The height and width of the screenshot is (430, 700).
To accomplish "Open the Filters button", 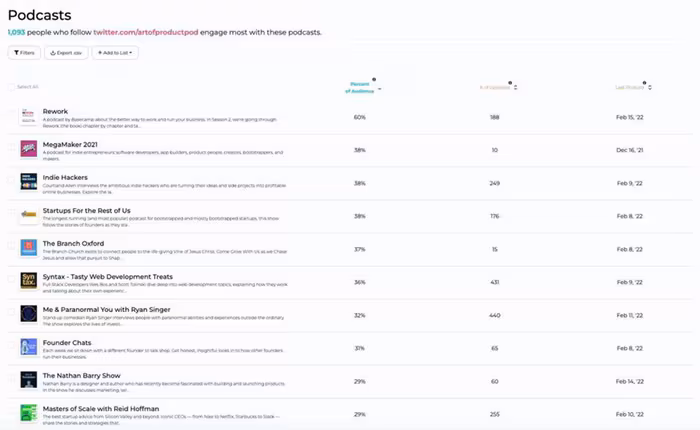I will [25, 52].
